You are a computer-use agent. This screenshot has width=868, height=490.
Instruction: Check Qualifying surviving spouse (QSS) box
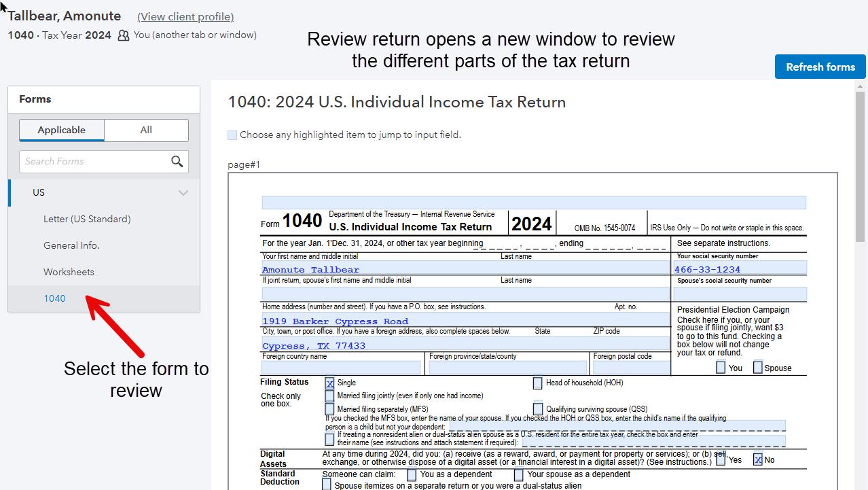point(538,409)
